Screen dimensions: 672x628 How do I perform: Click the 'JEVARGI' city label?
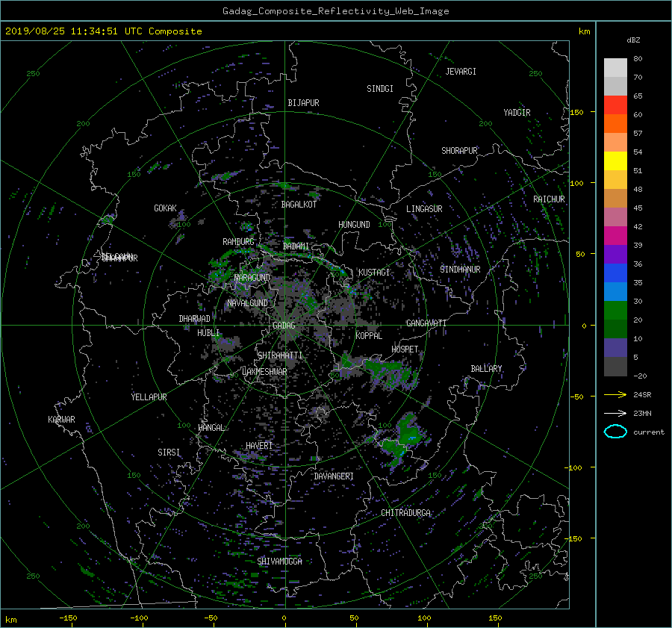pos(461,72)
